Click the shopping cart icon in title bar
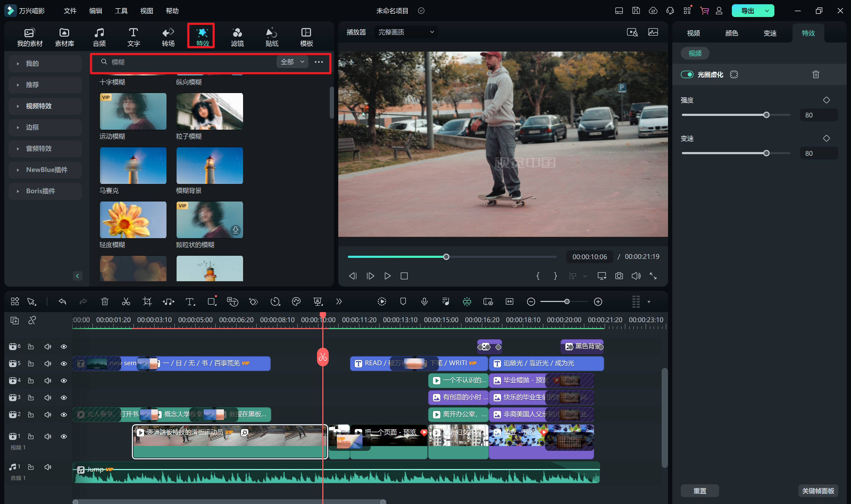 (x=704, y=11)
